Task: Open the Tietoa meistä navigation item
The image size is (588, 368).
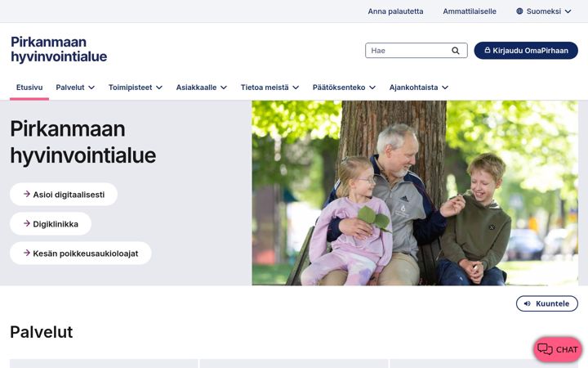Action: [265, 88]
